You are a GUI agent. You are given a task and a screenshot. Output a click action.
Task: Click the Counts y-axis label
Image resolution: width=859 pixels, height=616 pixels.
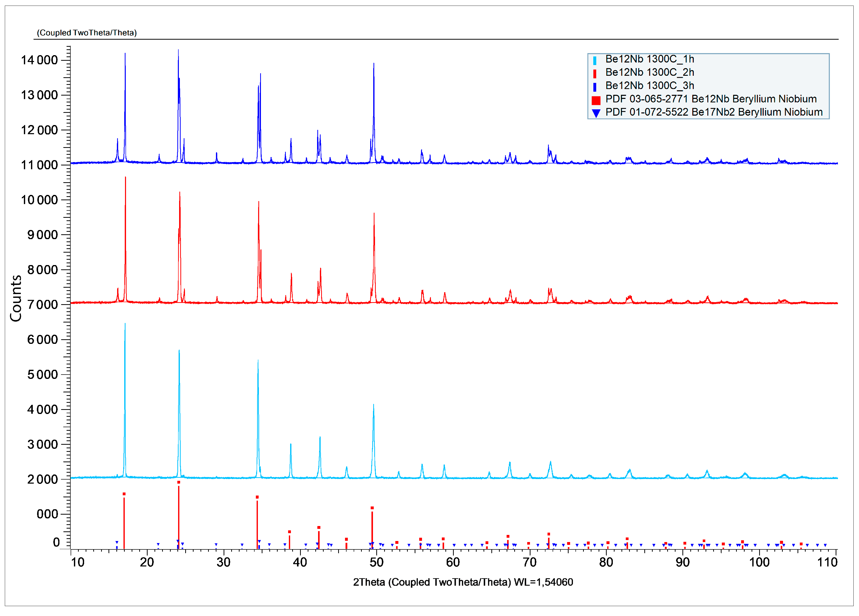click(16, 298)
